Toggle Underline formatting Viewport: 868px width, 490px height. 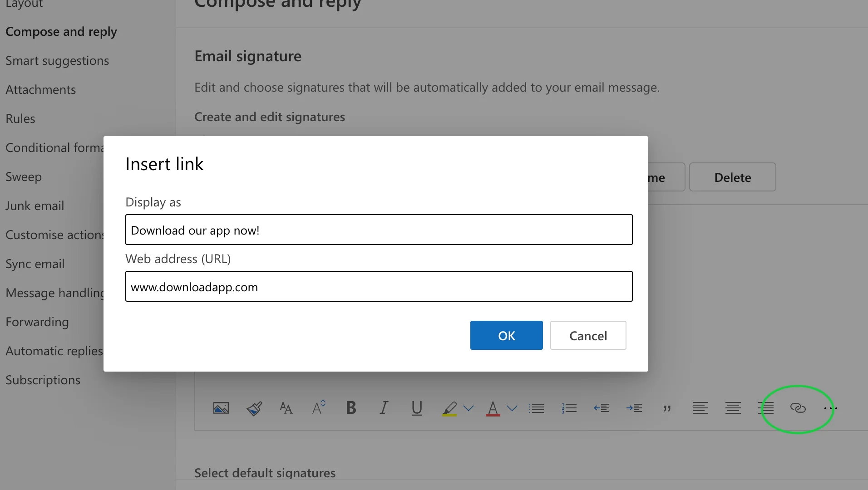click(417, 408)
